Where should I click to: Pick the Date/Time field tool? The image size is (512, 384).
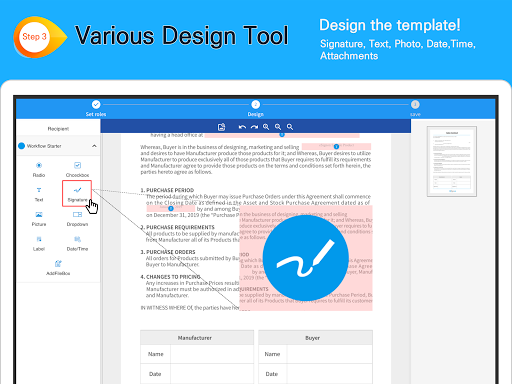tap(77, 243)
